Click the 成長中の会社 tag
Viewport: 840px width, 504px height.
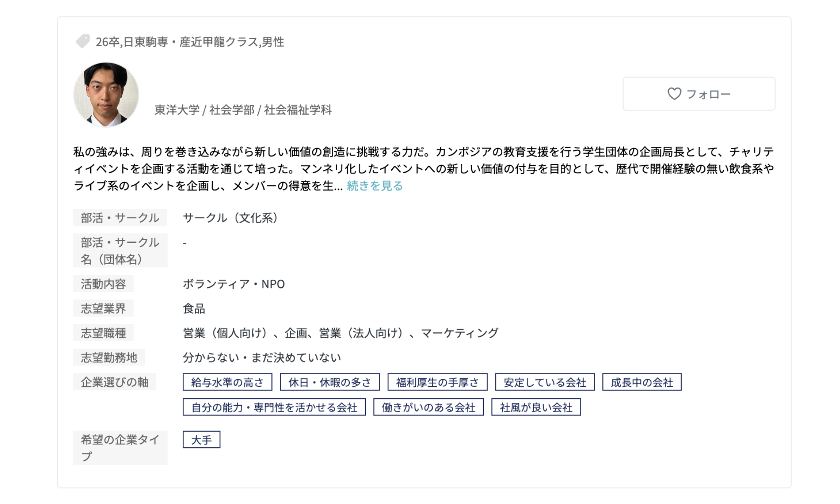click(x=642, y=382)
